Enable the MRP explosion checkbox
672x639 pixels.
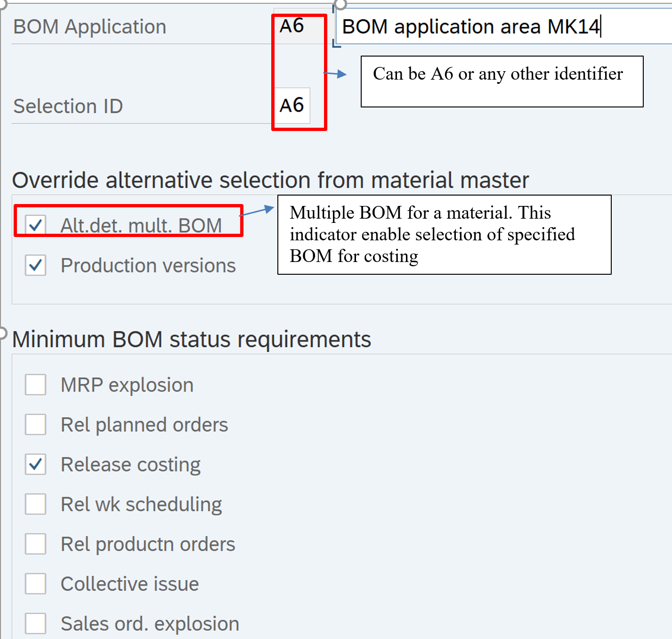click(36, 385)
